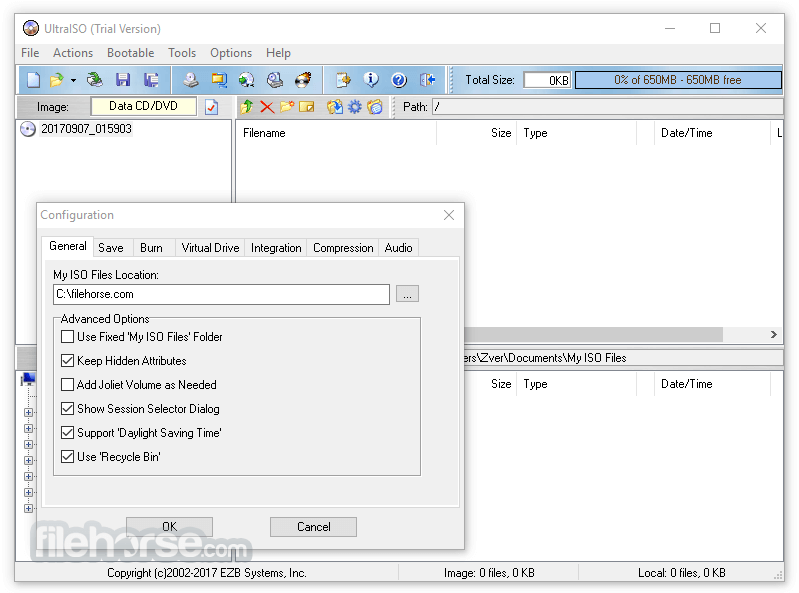Expand the sixth plus node in Local tree

[x=29, y=493]
